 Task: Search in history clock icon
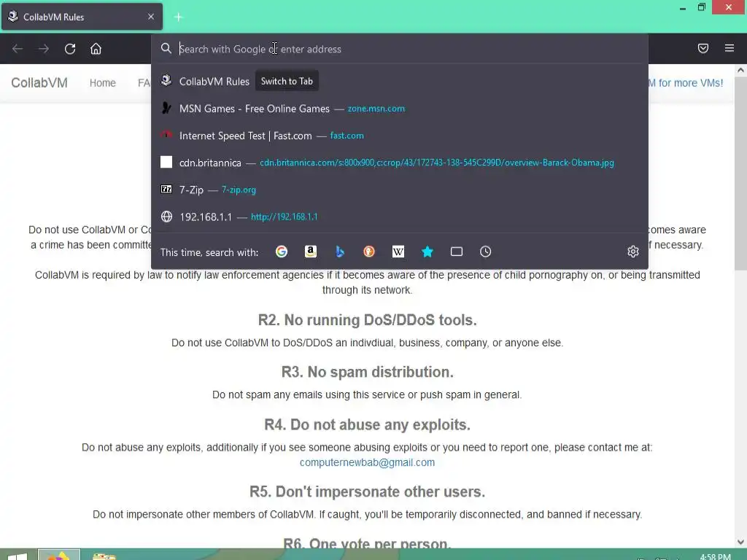click(485, 252)
